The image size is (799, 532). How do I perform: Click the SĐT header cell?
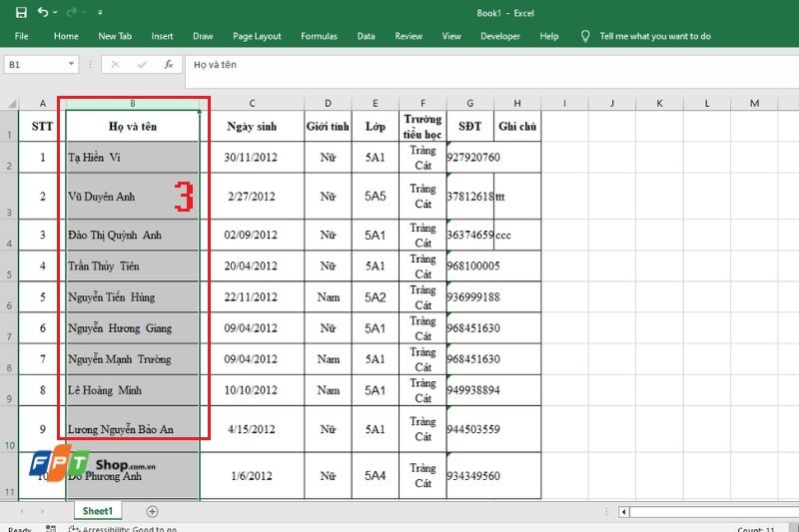click(469, 126)
